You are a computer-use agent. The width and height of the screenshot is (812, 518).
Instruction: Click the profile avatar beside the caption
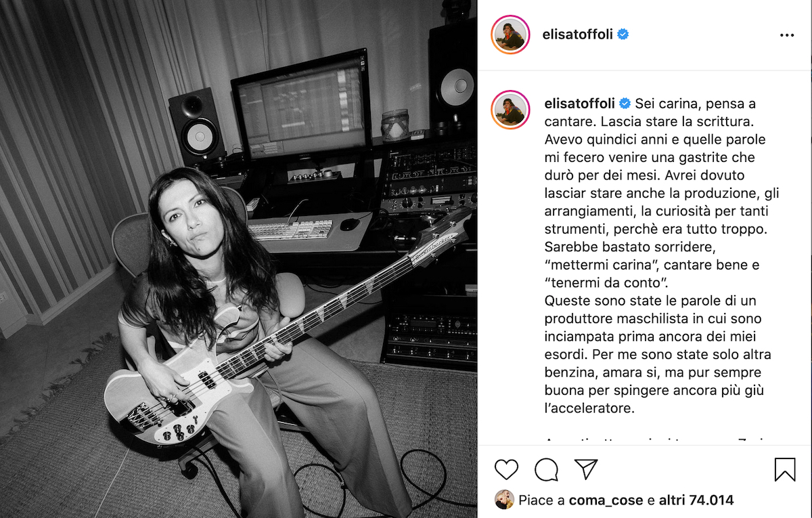click(510, 110)
